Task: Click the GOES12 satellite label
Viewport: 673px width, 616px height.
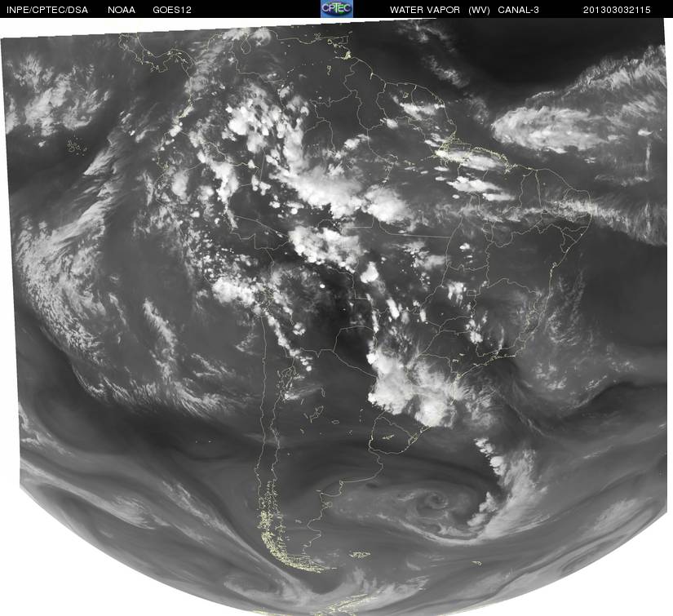Action: pyautogui.click(x=171, y=10)
